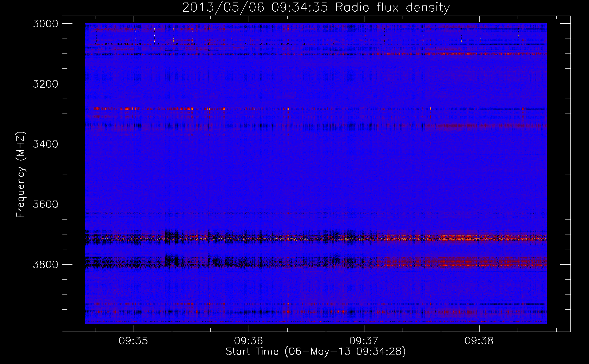Click the "Start Time (06-May-13 09:34:28)" label
Viewport: 589px width, 364px height.
coord(316,352)
